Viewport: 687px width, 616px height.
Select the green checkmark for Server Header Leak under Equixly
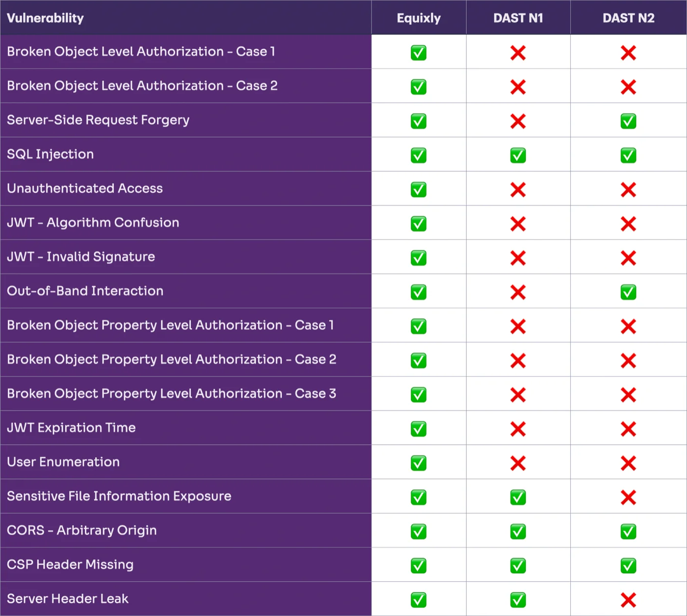418,598
